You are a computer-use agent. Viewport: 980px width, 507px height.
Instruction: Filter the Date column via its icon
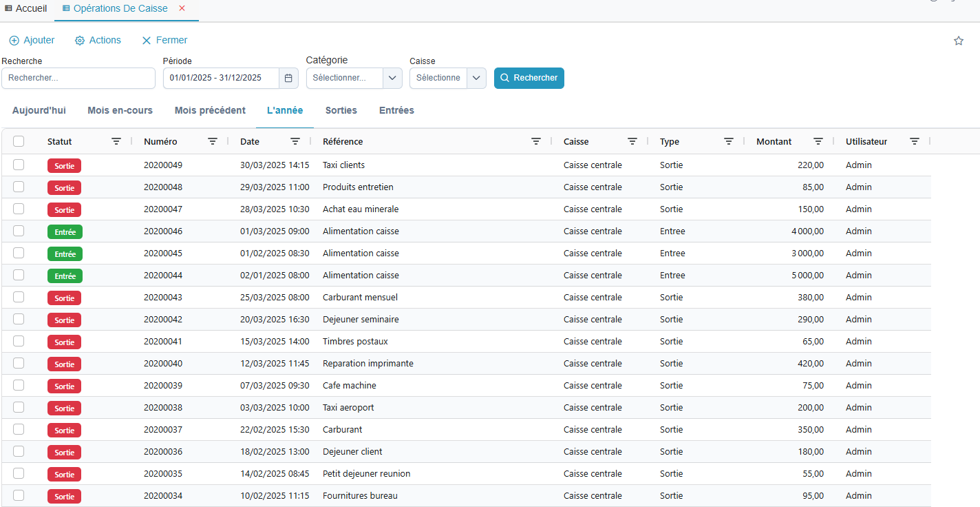pyautogui.click(x=295, y=141)
